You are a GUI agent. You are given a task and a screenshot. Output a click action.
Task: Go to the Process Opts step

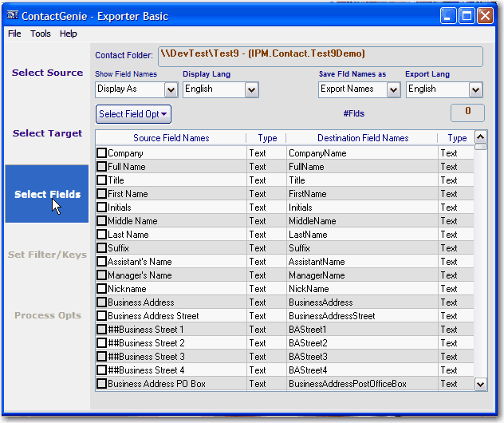click(48, 315)
